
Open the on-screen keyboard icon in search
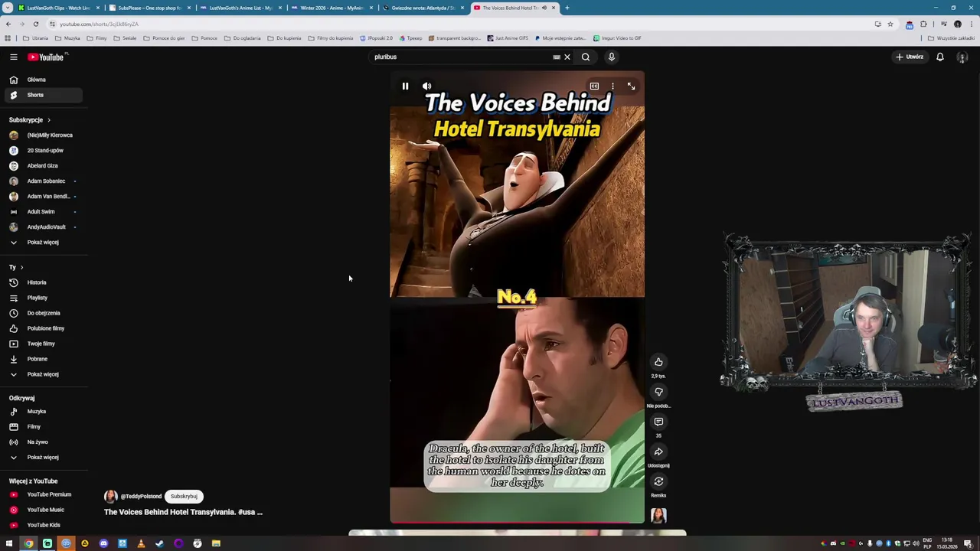click(557, 57)
